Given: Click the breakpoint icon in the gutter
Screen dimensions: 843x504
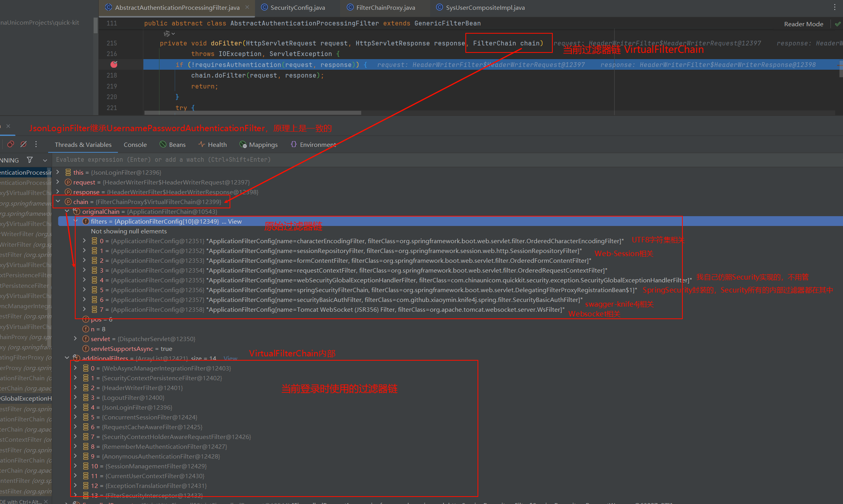Looking at the screenshot, I should [x=114, y=64].
